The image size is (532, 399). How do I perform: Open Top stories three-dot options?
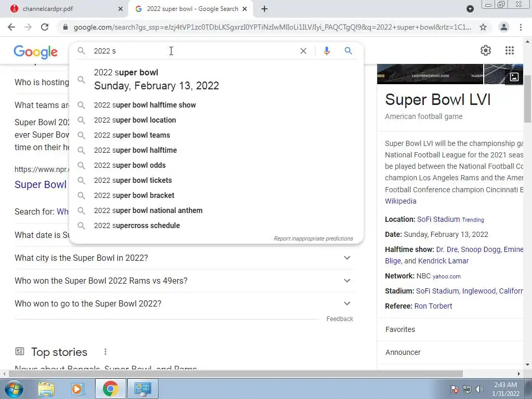click(x=105, y=352)
